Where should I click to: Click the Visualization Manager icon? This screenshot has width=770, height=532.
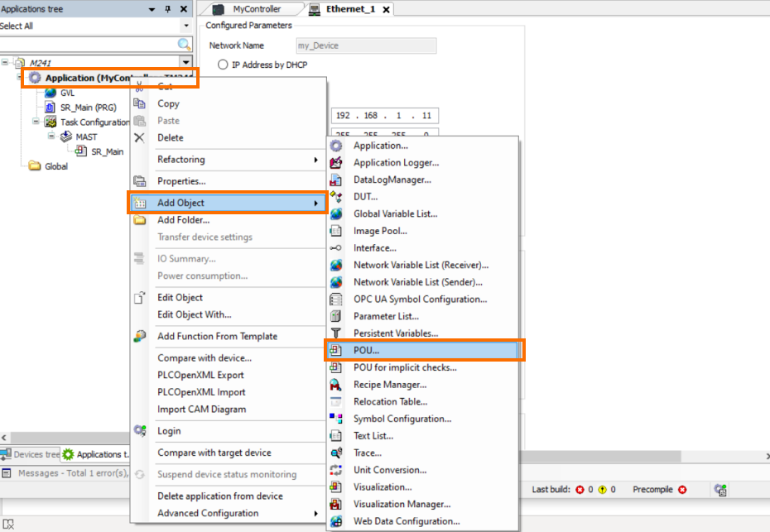pyautogui.click(x=336, y=504)
